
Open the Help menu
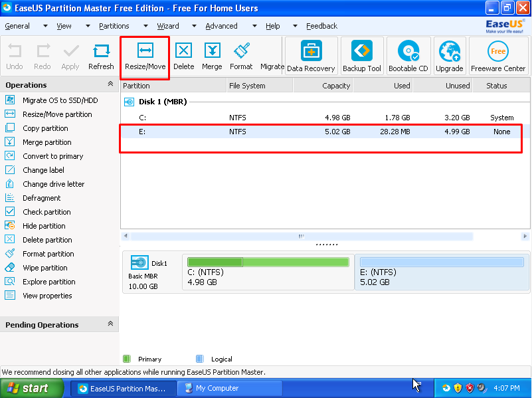click(273, 26)
